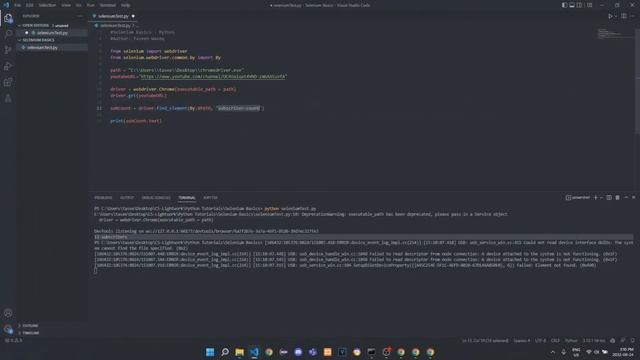Screen dimensions: 640x360
Task: Toggle the primary side bar layout icon
Action: coord(564,5)
